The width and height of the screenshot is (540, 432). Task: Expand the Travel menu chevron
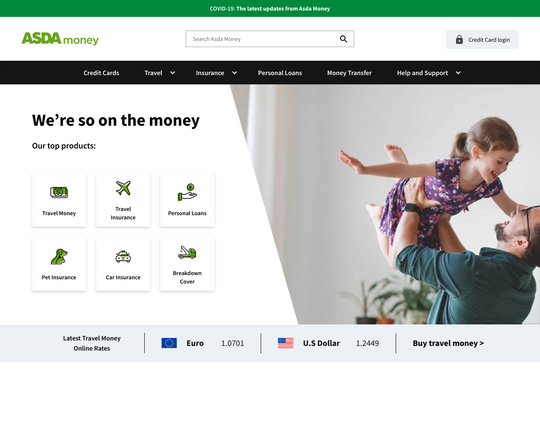[x=173, y=73]
